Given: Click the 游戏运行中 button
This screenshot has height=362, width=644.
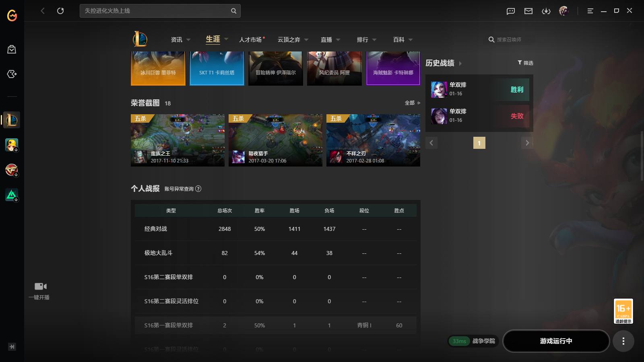Looking at the screenshot, I should click(x=556, y=341).
